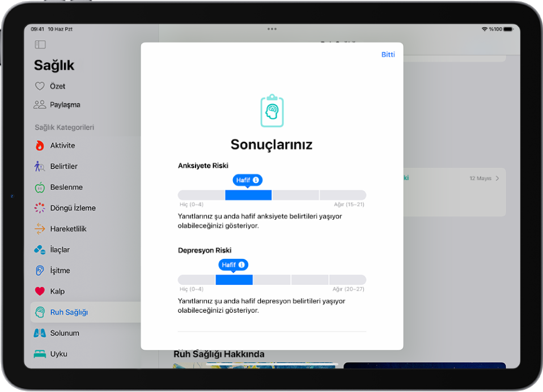Image resolution: width=543 pixels, height=392 pixels.
Task: Tap the clipboard brain results icon
Action: 272,110
